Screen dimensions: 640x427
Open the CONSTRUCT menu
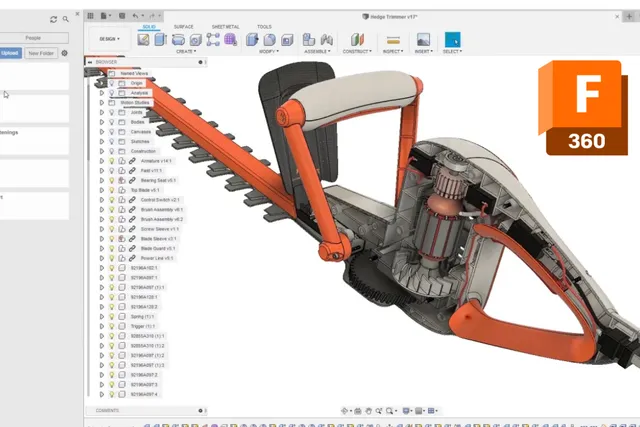[x=357, y=51]
